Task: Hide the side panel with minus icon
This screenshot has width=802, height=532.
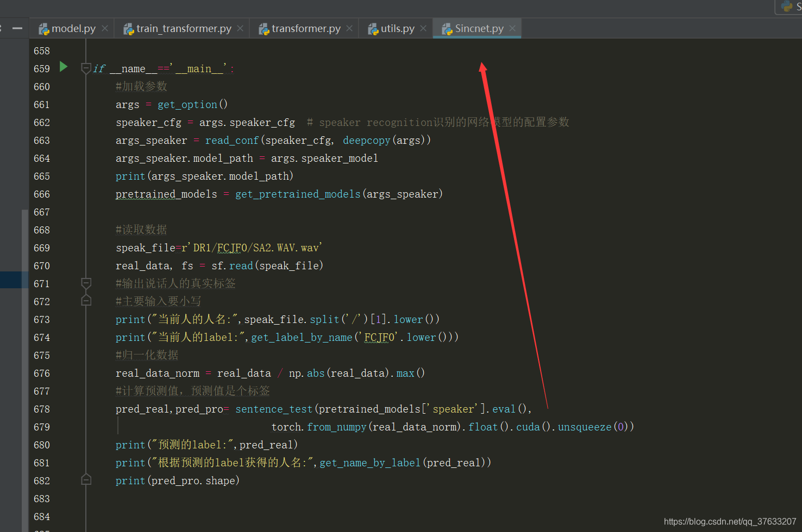Action: point(17,28)
